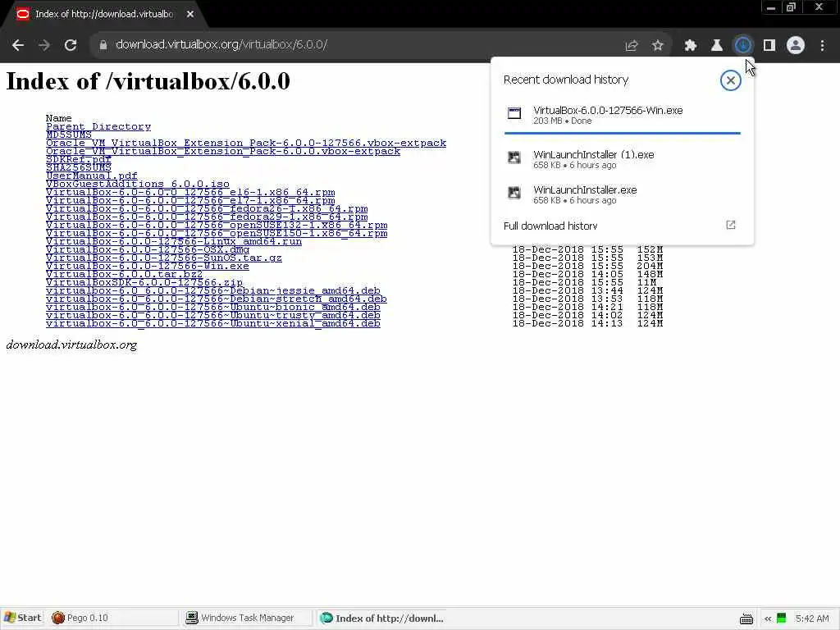Viewport: 840px width, 630px height.
Task: Click the VirtualBox-6.0.0-127566-Win.exe file icon in downloads
Action: coord(514,113)
